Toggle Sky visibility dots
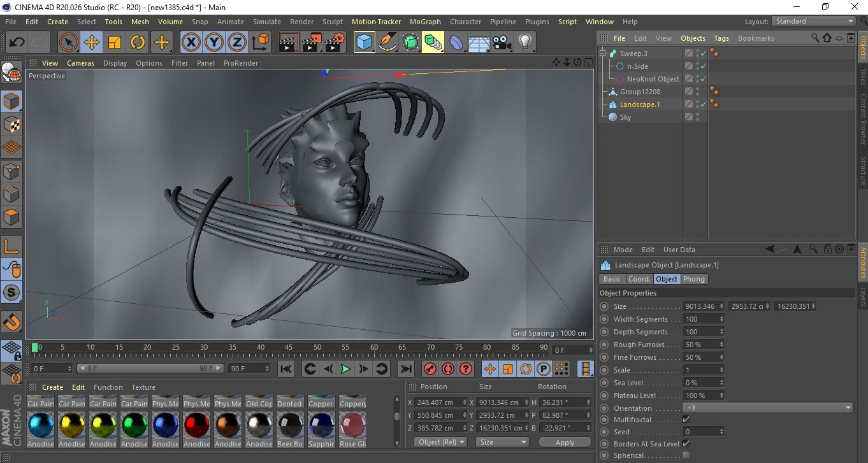This screenshot has height=463, width=868. pyautogui.click(x=698, y=117)
